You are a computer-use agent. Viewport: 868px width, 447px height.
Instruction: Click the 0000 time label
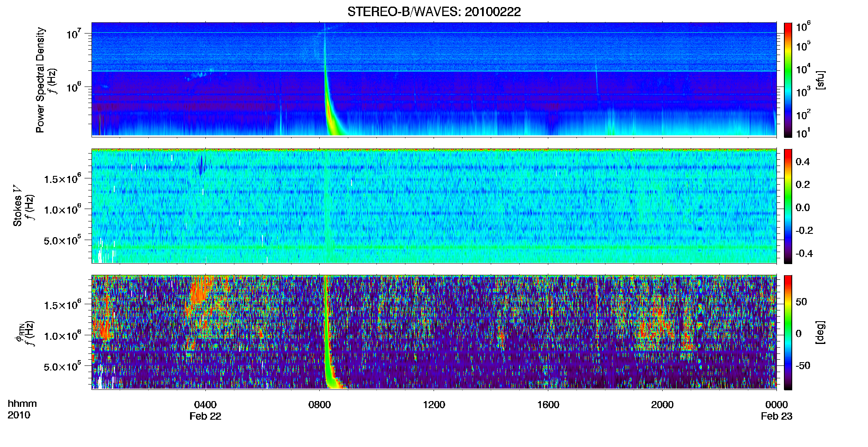776,405
